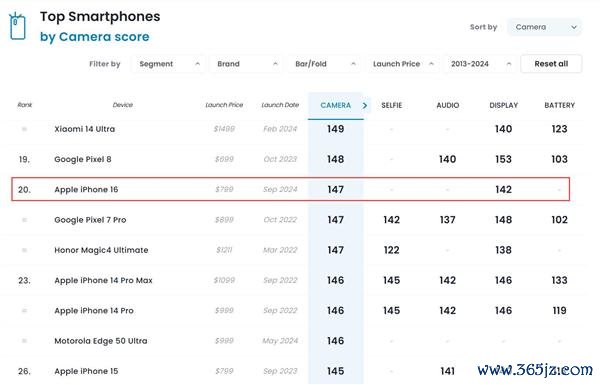The image size is (600, 385).
Task: Sort by the SELFIE column
Action: 391,105
